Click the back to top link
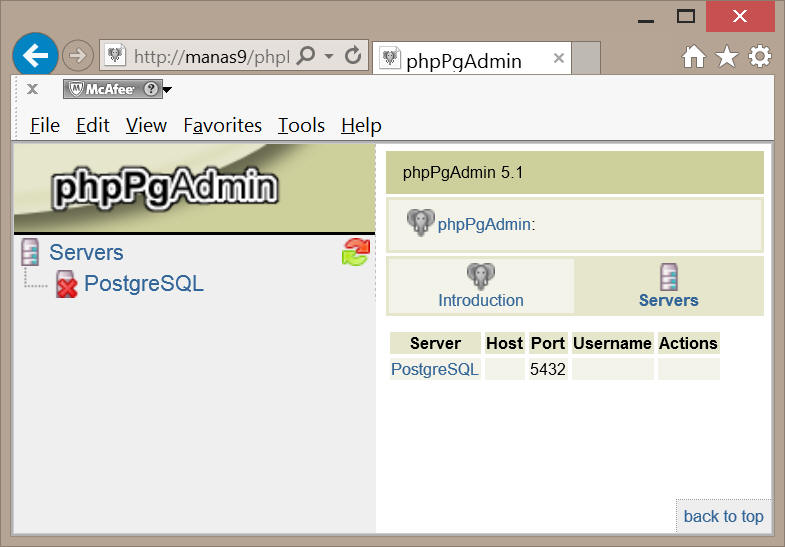Image resolution: width=785 pixels, height=547 pixels. (723, 516)
